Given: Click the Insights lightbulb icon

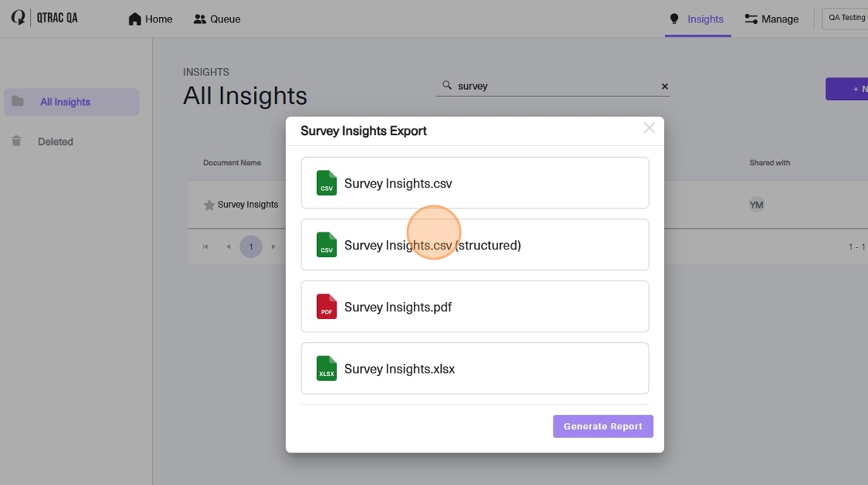Looking at the screenshot, I should (x=673, y=19).
